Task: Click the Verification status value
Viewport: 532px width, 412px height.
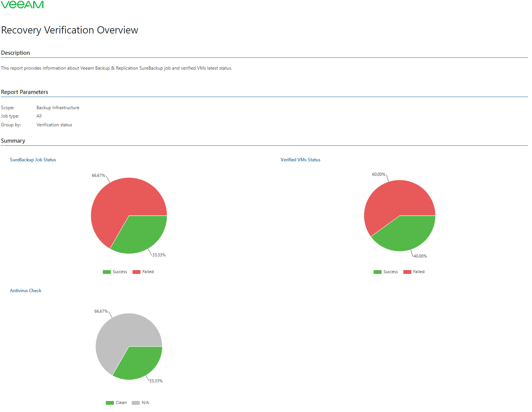Action: click(54, 125)
